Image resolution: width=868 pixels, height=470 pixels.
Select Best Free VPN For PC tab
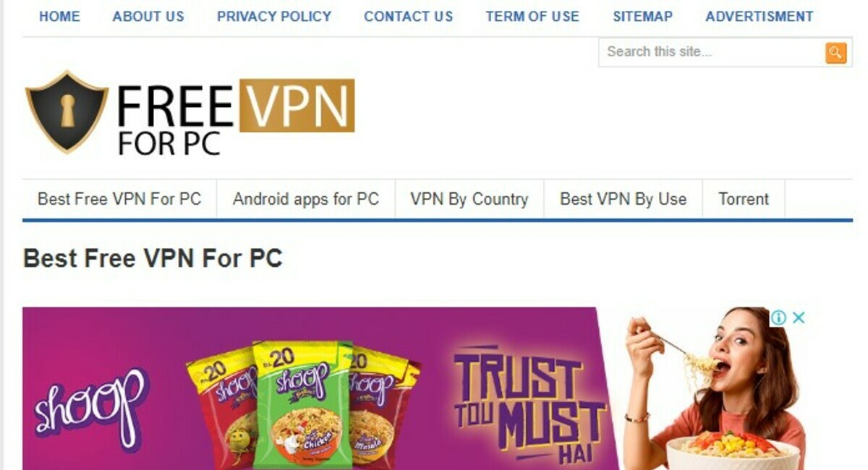(119, 199)
